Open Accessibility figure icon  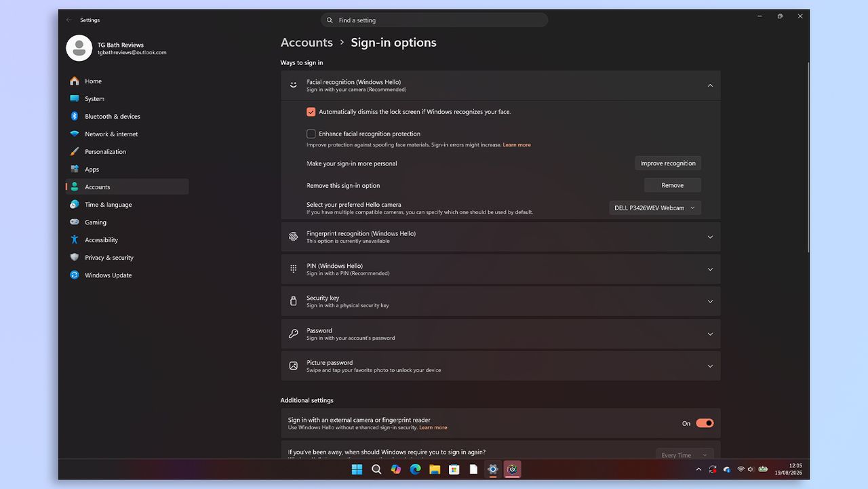tap(75, 239)
